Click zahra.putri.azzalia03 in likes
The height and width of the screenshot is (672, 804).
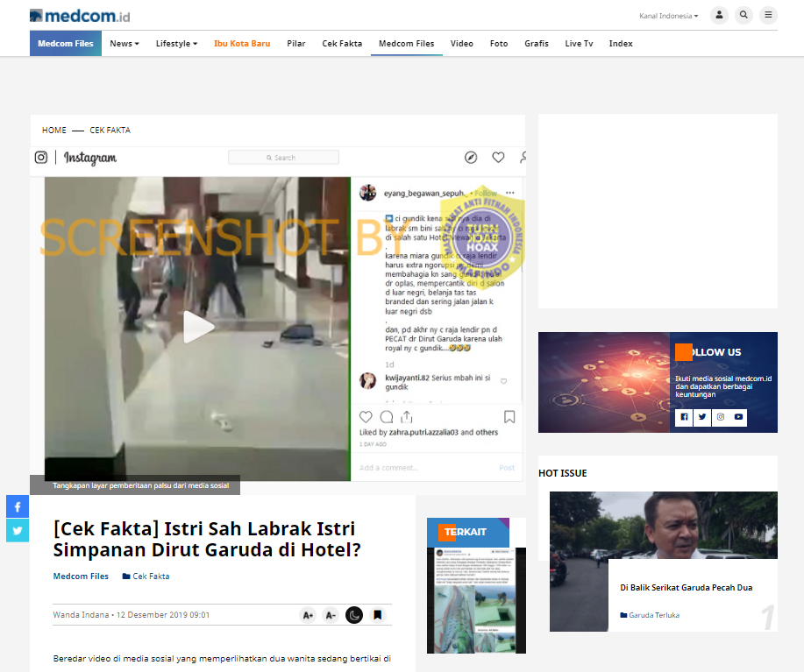[x=423, y=432]
